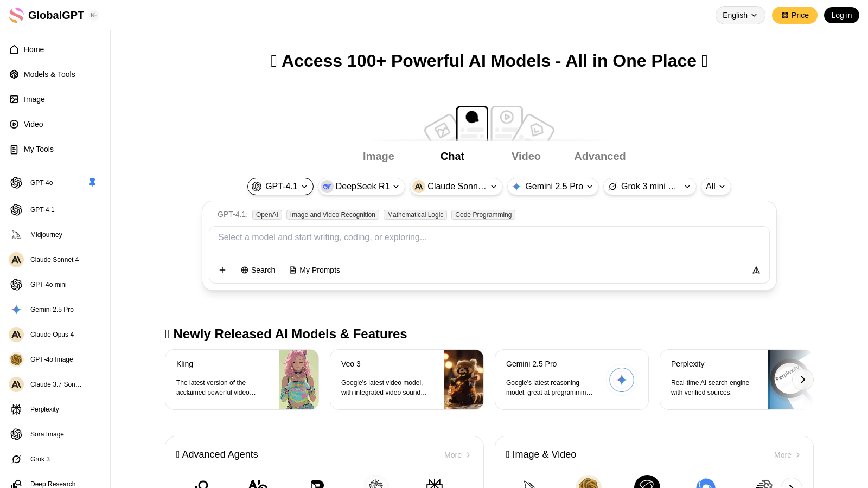This screenshot has height=488, width=868.
Task: Select Claude Sonnet 4 model in sidebar
Action: click(x=54, y=260)
